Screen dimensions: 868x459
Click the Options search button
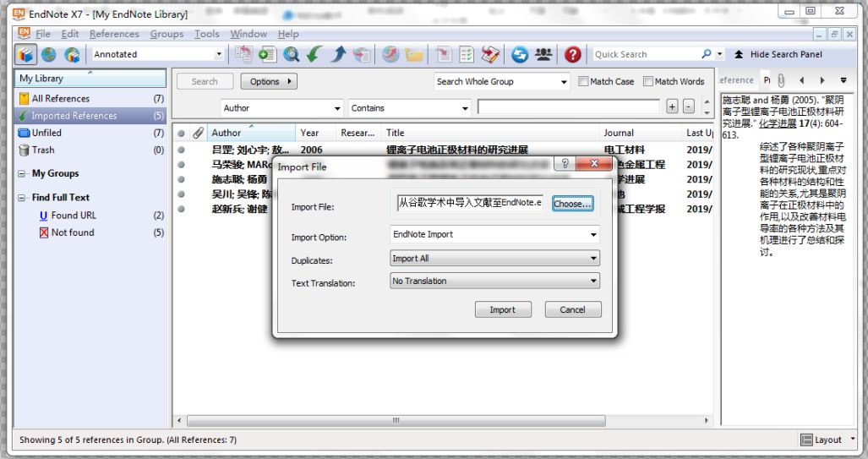pyautogui.click(x=269, y=82)
